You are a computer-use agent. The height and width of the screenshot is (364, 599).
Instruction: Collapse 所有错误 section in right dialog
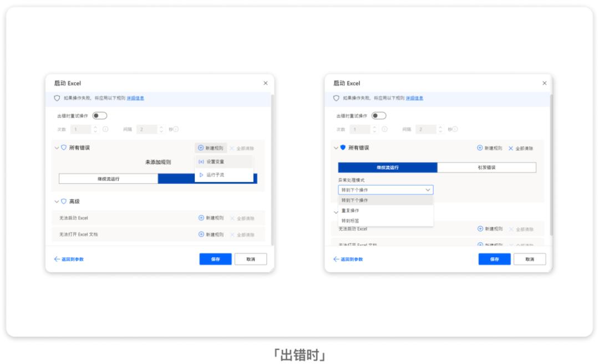click(x=336, y=148)
